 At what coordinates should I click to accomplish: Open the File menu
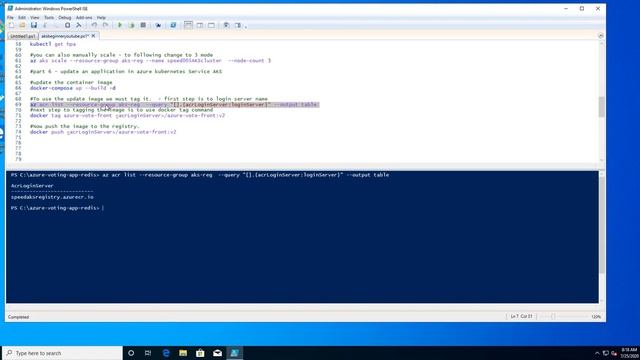pyautogui.click(x=10, y=18)
